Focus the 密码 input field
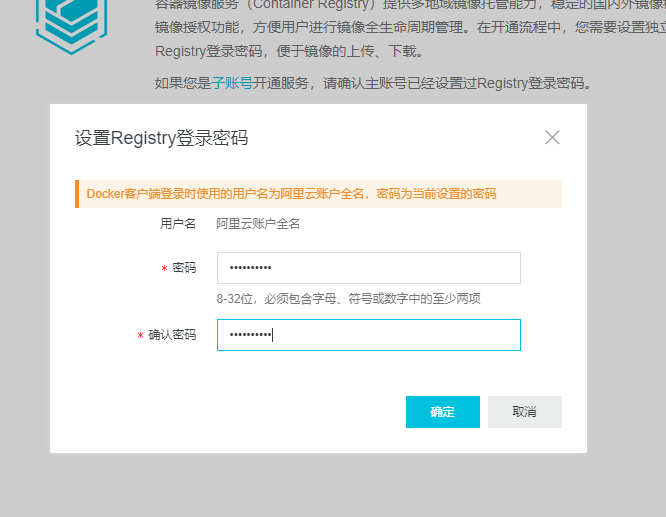The width and height of the screenshot is (666, 517). [x=368, y=268]
